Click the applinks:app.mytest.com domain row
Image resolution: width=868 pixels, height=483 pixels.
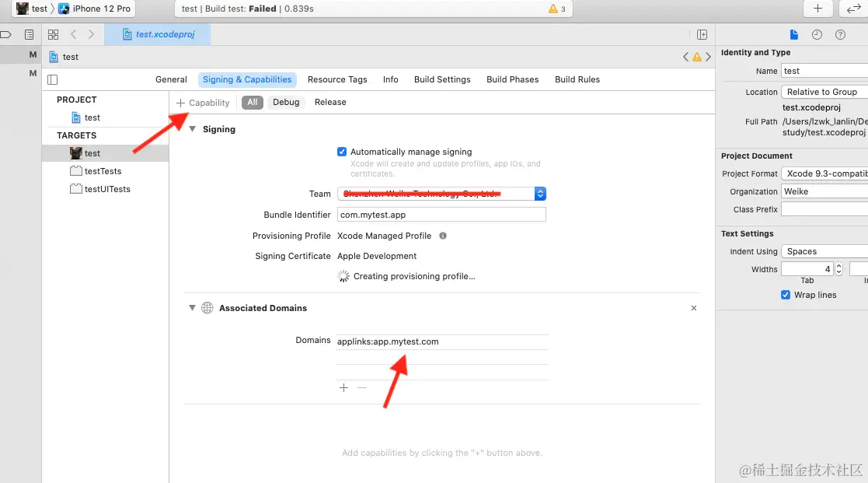pyautogui.click(x=441, y=341)
